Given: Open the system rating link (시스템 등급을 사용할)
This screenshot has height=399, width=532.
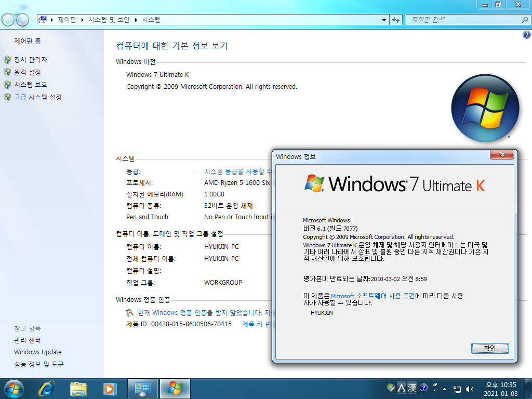Looking at the screenshot, I should 238,171.
